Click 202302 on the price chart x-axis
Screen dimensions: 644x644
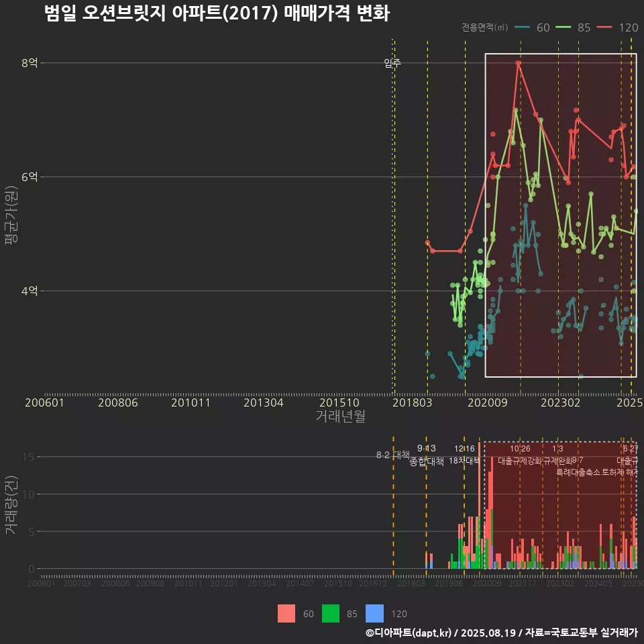(561, 402)
